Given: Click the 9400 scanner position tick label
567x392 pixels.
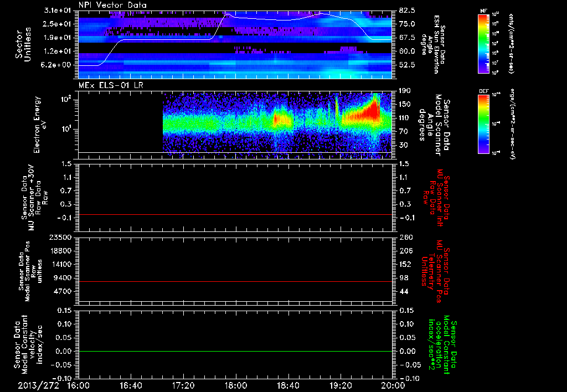Looking at the screenshot, I should pos(63,278).
